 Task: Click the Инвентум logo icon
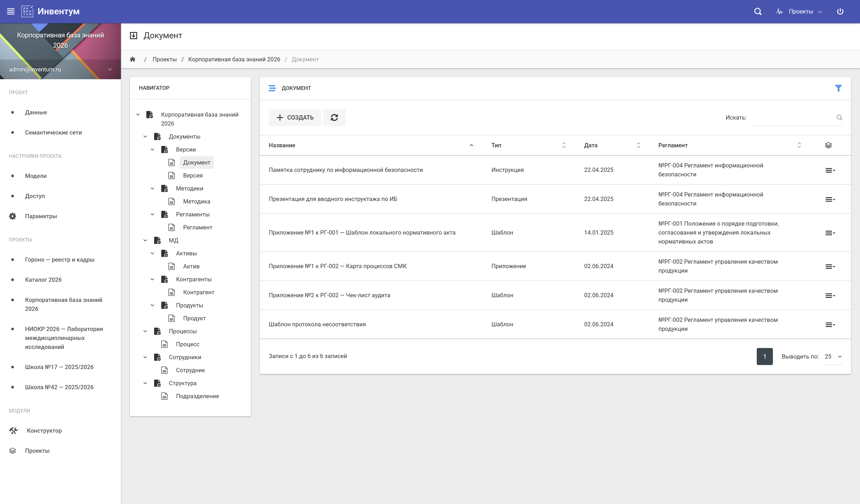[x=27, y=11]
